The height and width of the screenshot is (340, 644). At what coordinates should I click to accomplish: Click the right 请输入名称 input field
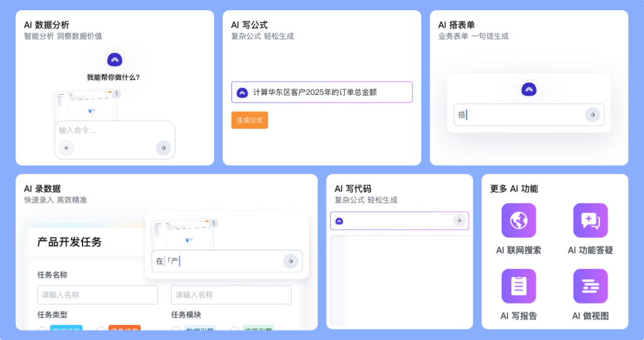(231, 295)
